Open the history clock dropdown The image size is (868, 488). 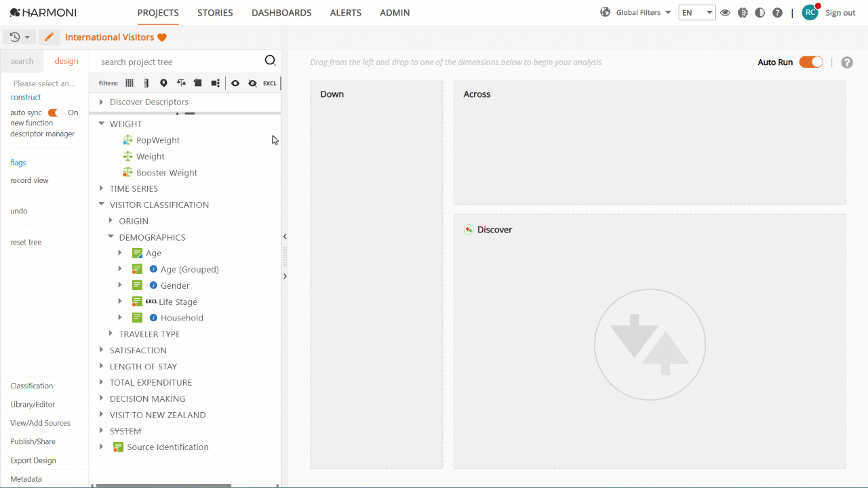tap(20, 37)
